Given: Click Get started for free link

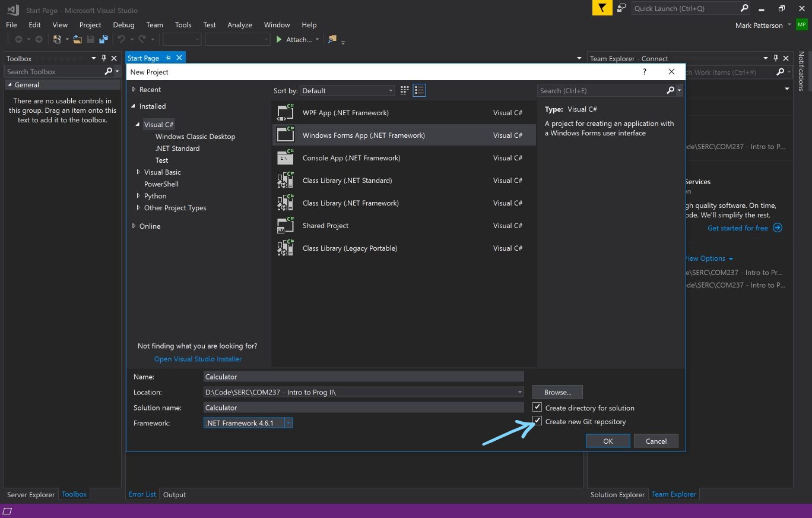Looking at the screenshot, I should click(738, 228).
